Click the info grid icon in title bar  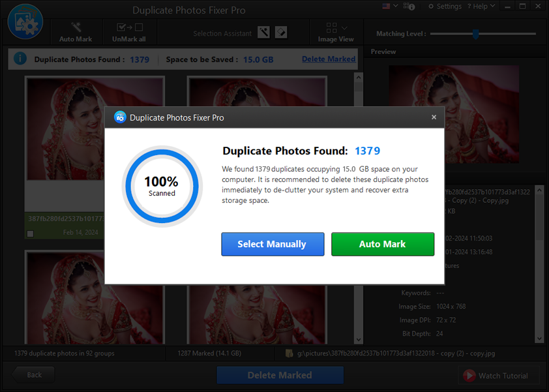[x=409, y=7]
